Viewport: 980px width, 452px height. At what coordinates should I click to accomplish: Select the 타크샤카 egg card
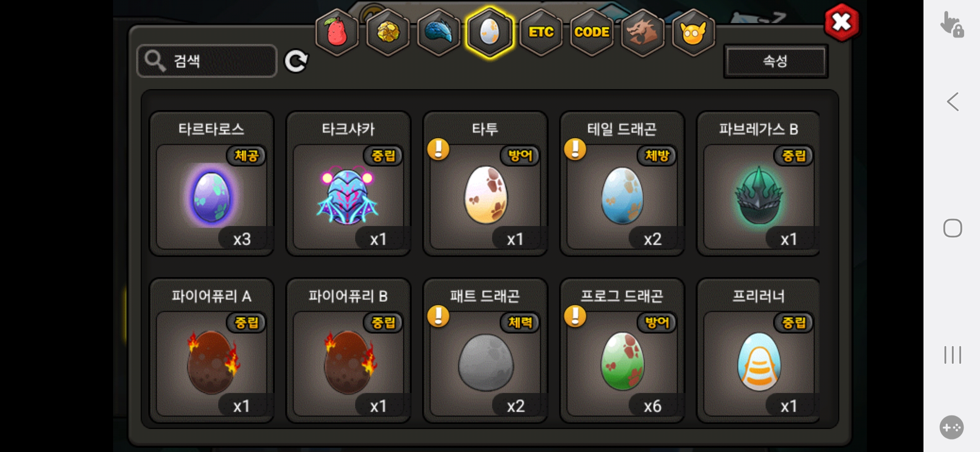coord(348,184)
